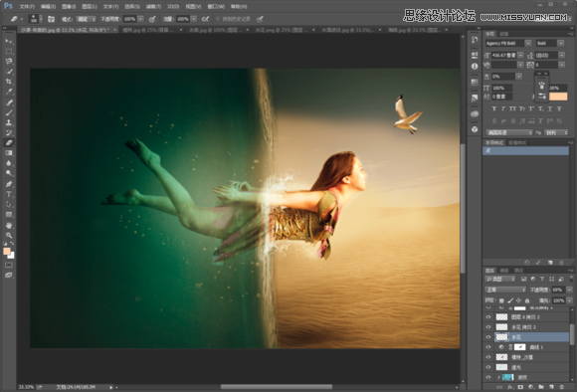Click the faux bold T style button
The width and height of the screenshot is (577, 392).
coord(493,108)
